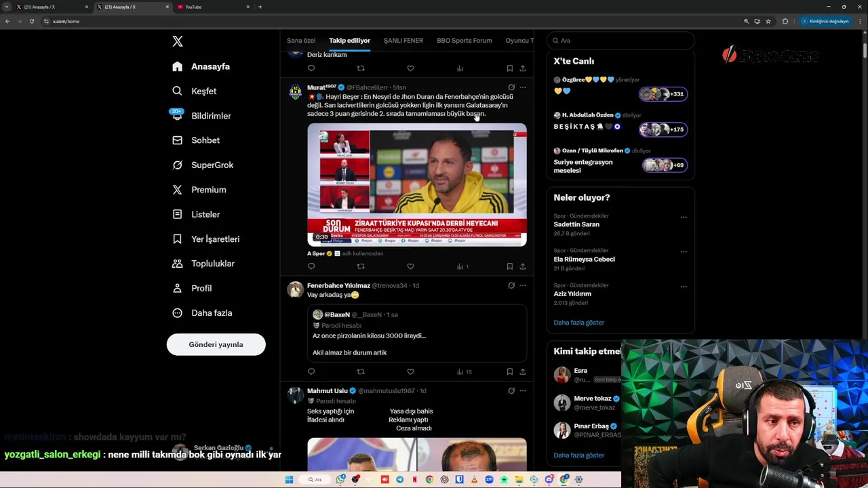
Task: View analytics of Murat1907's post
Action: (462, 266)
